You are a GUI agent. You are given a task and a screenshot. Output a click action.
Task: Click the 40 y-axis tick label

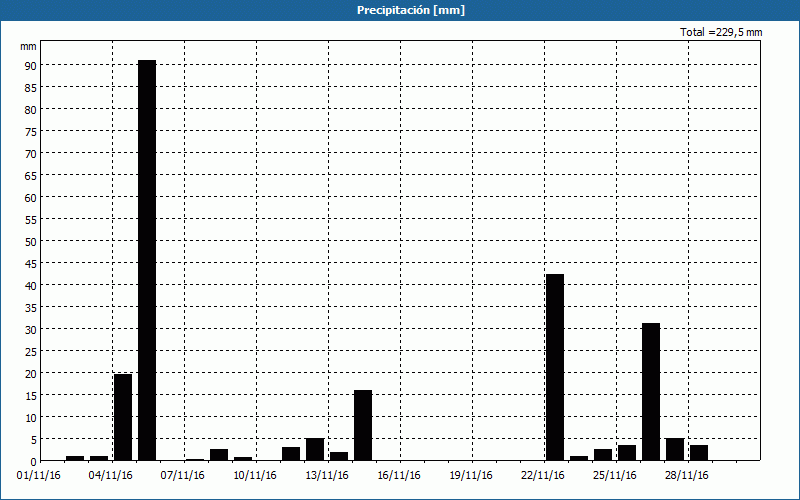[31, 286]
